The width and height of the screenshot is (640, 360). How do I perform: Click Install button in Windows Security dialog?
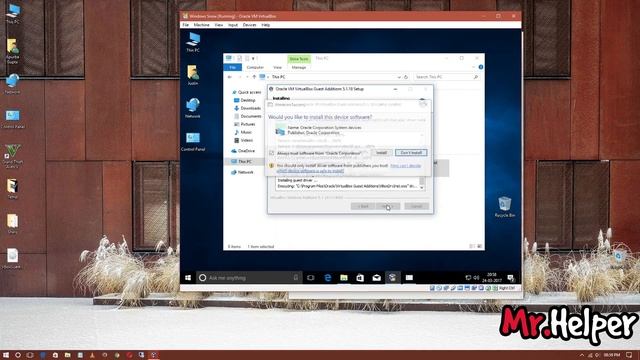pyautogui.click(x=382, y=153)
